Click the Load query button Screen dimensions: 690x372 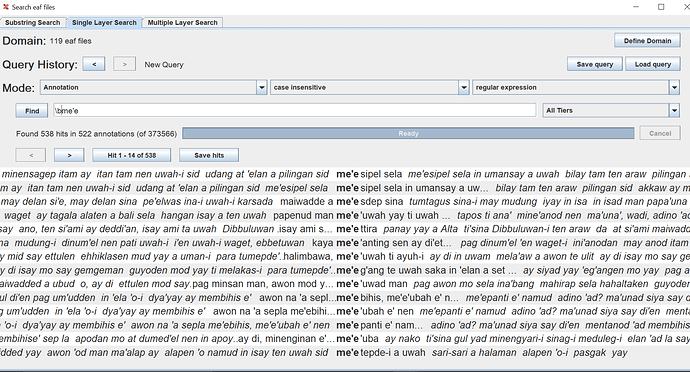coord(653,64)
